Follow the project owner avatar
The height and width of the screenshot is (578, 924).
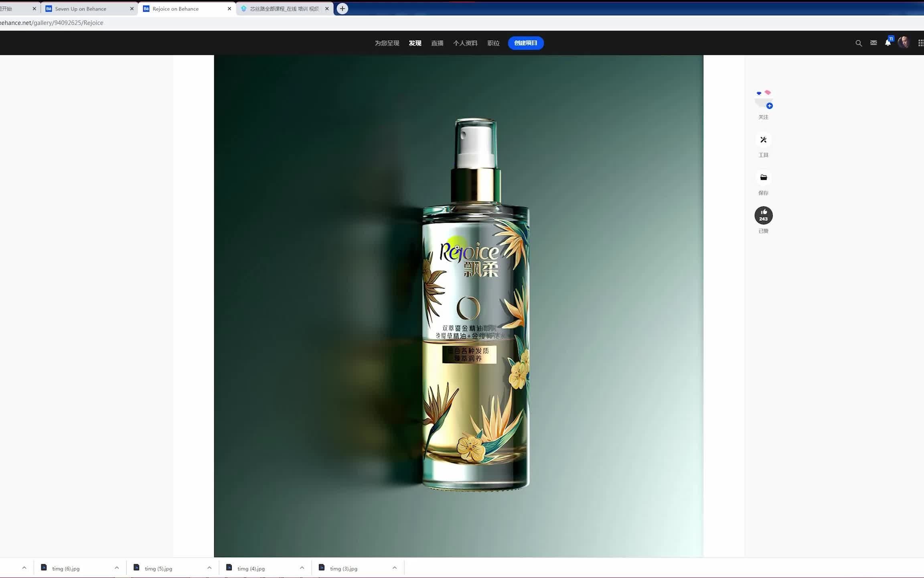tap(764, 99)
